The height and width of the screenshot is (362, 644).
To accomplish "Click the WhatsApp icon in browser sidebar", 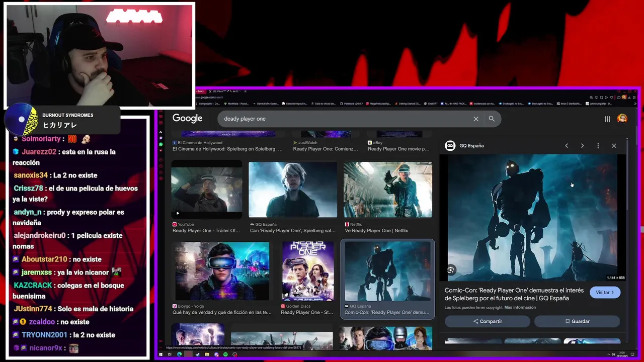I will point(160,144).
